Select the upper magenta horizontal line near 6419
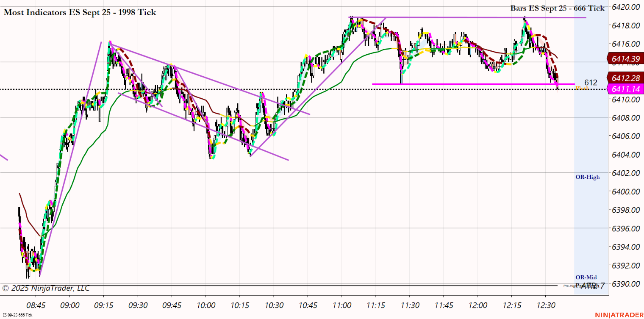644x319 pixels. coord(468,18)
